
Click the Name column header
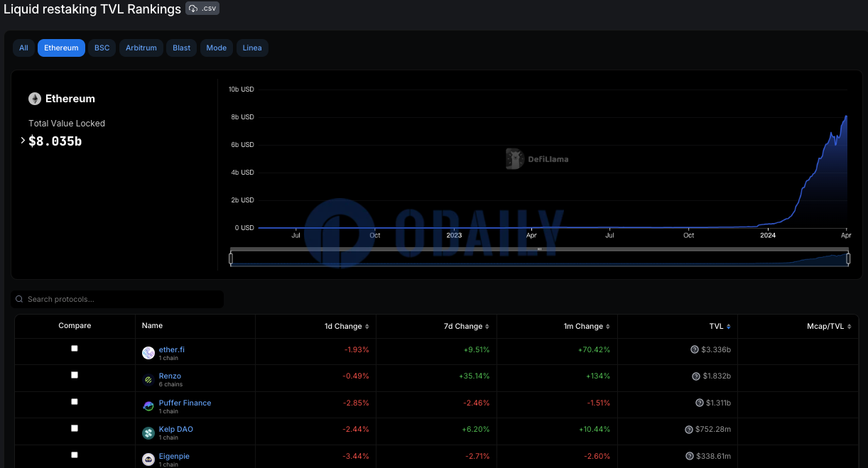click(152, 326)
